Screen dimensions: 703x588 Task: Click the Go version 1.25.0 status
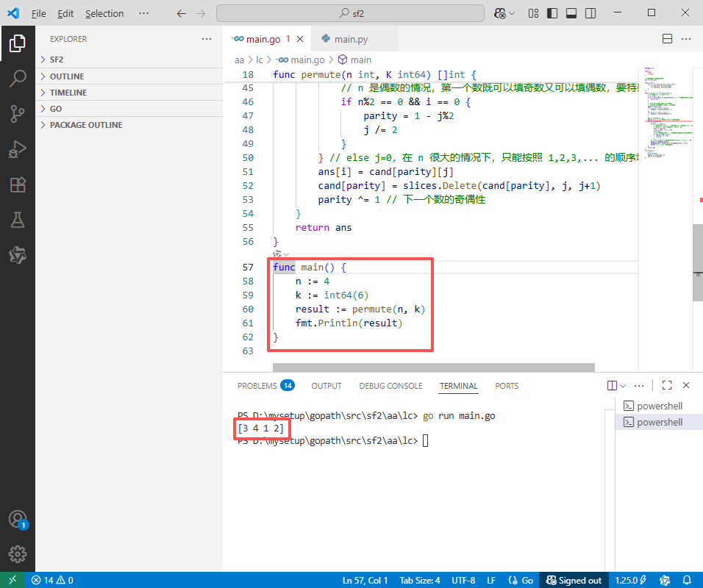[630, 580]
